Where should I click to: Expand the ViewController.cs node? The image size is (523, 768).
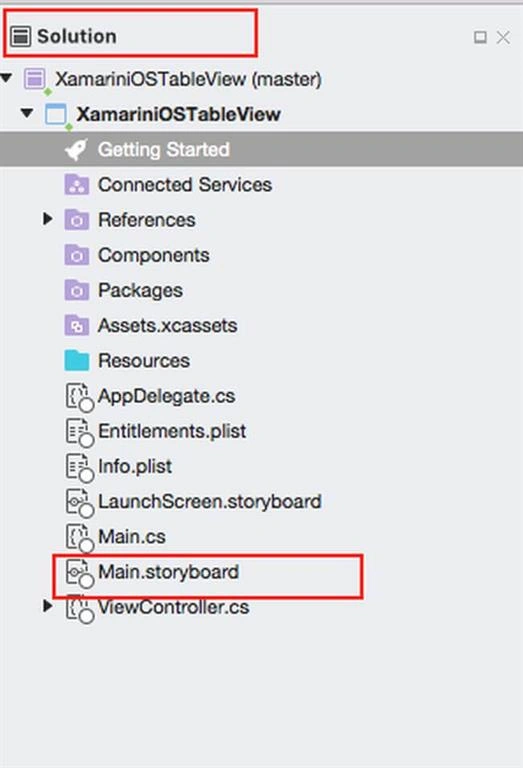(x=48, y=606)
